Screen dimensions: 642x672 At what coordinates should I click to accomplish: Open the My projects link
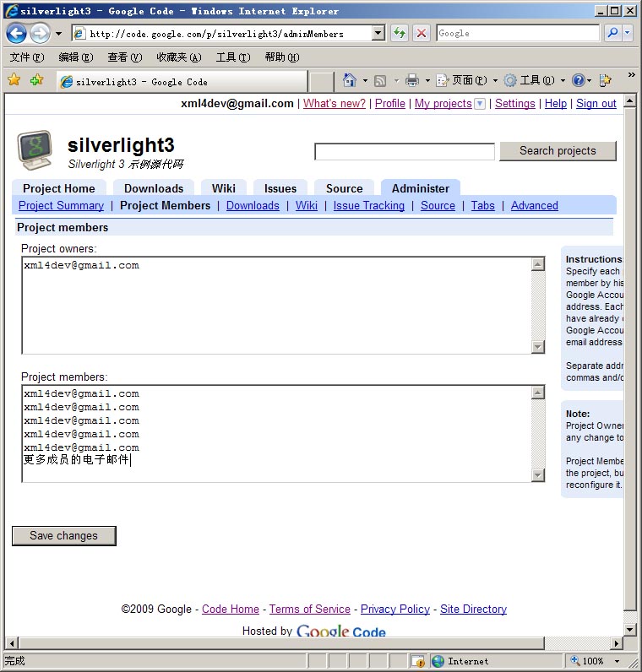443,103
